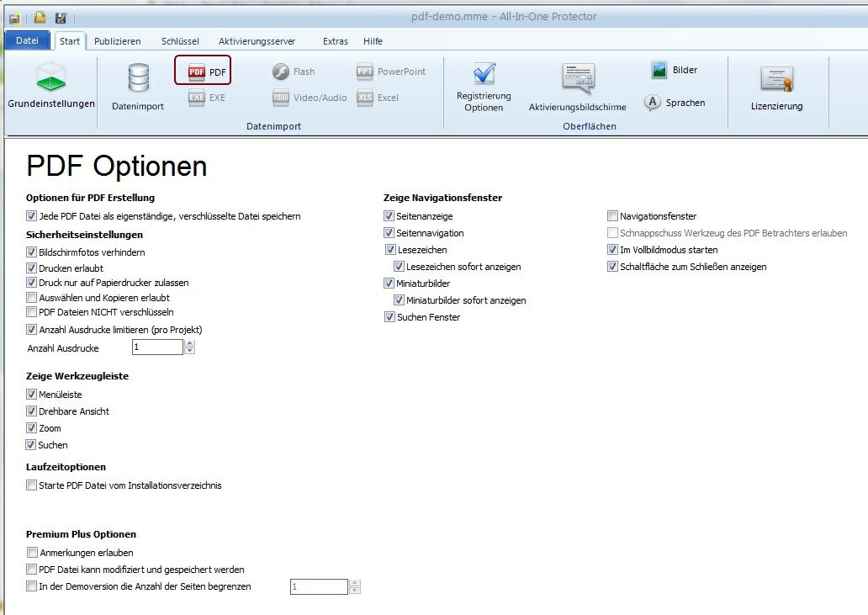Click the Schnappschuss Werkzeug checkbox
This screenshot has width=868, height=615.
pyautogui.click(x=613, y=232)
